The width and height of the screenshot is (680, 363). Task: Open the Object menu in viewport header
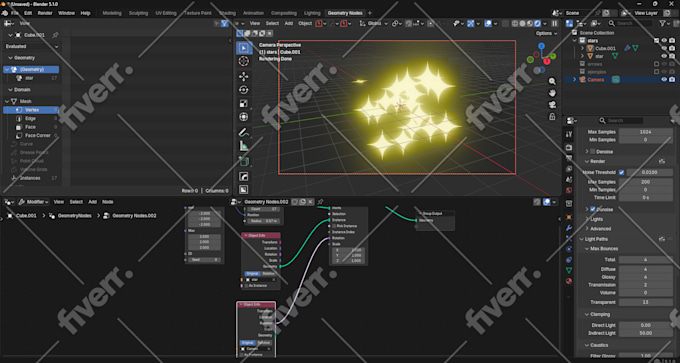pos(305,23)
